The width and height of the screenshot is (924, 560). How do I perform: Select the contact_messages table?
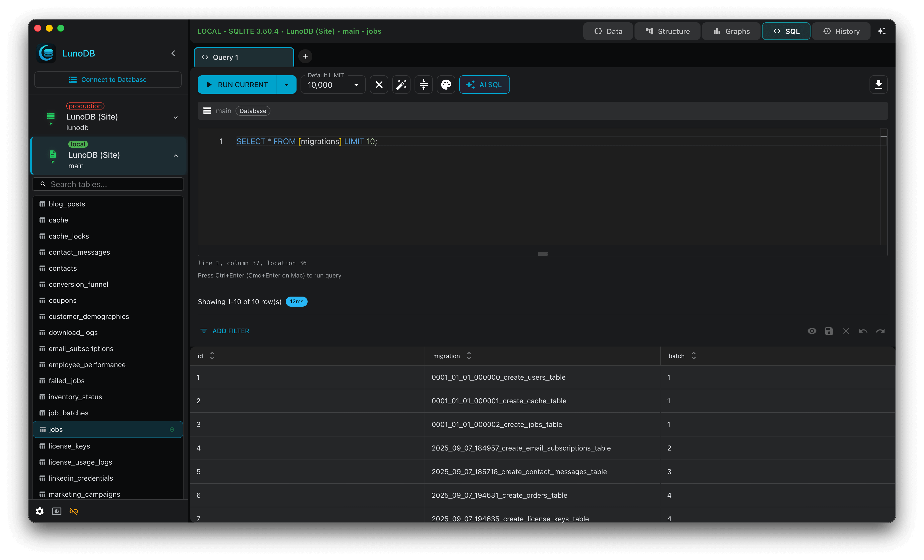coord(108,252)
